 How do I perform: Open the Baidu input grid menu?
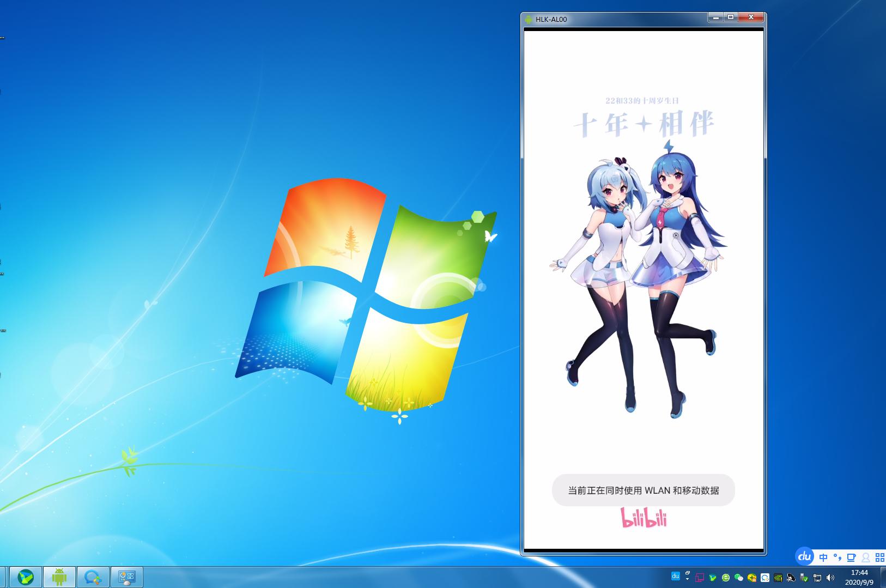coord(878,557)
